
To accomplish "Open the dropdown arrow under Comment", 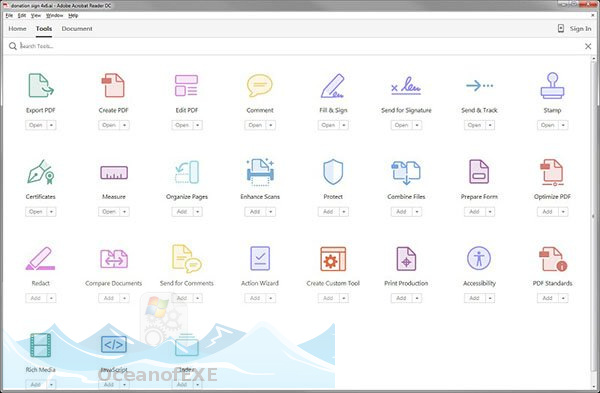I will [x=271, y=125].
